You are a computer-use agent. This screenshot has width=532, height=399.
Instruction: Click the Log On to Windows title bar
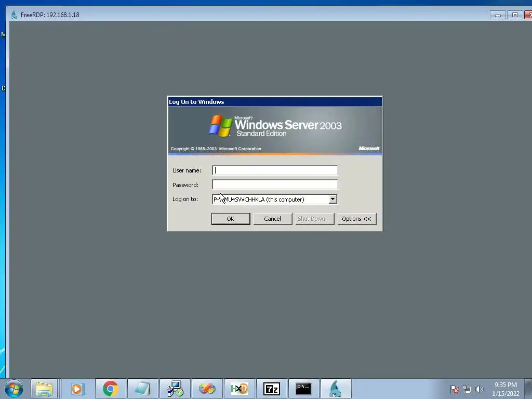[275, 102]
